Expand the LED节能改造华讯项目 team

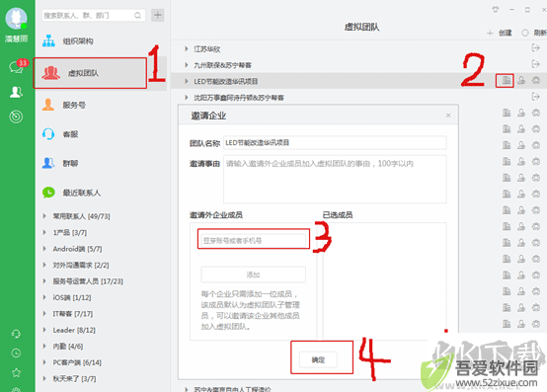187,81
